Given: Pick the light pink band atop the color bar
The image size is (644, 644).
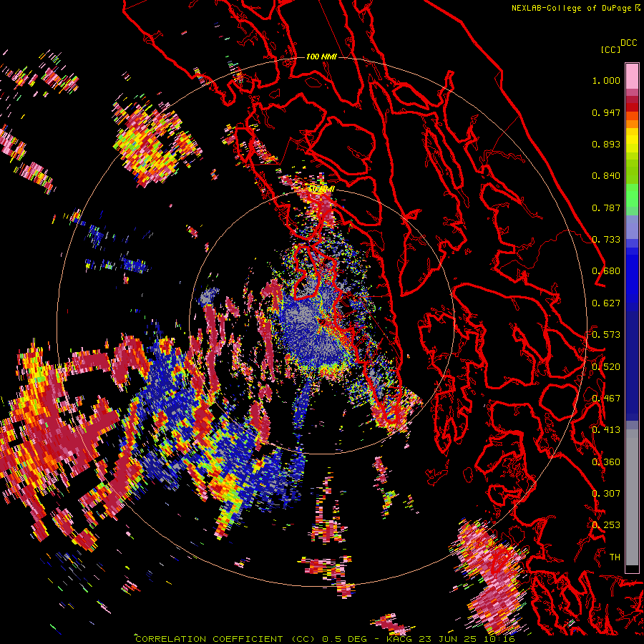Looking at the screenshot, I should [632, 76].
